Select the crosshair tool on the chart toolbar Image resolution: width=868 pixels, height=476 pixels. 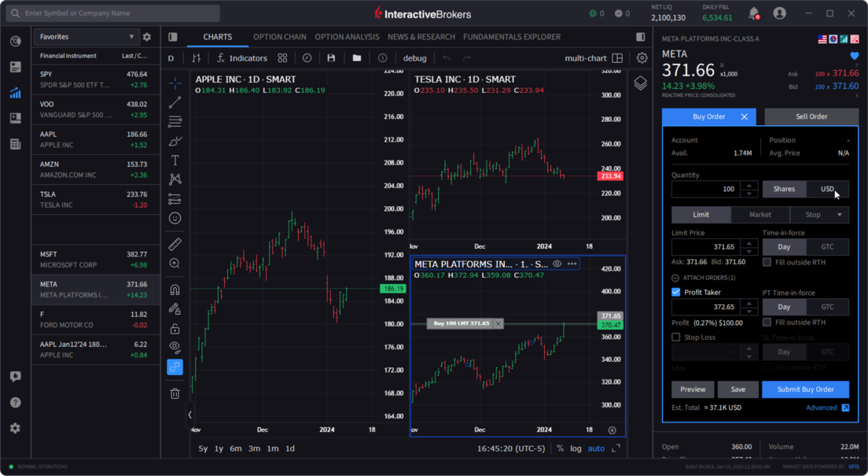coord(175,83)
